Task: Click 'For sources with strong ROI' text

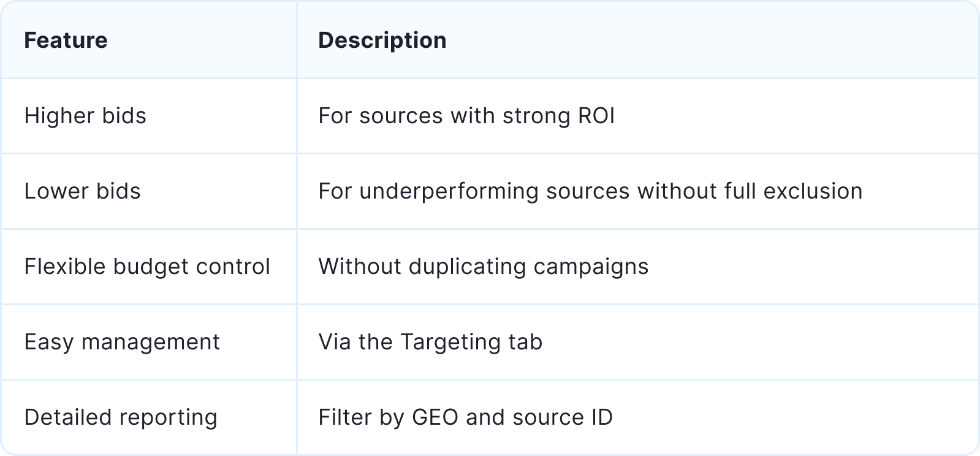Action: [466, 116]
